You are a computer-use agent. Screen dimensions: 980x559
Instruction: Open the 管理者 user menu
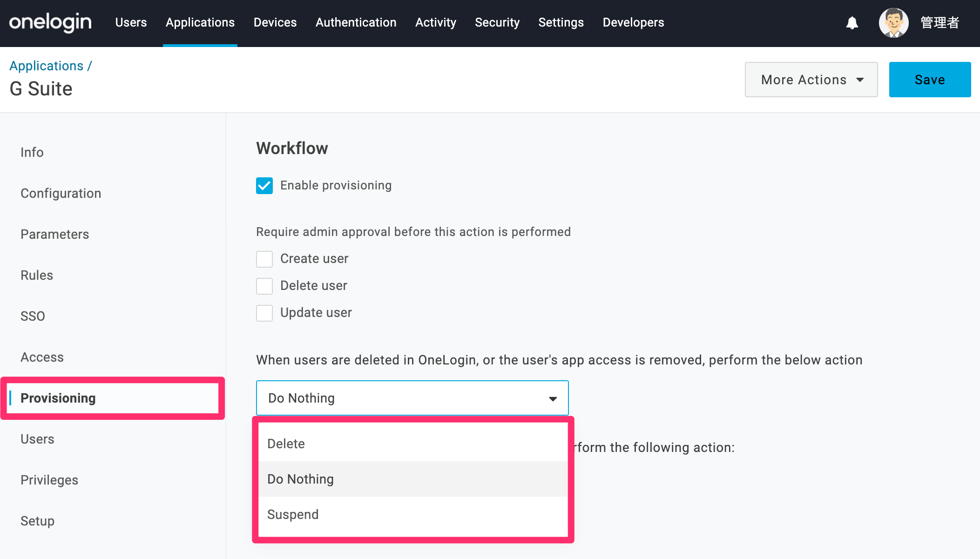(939, 22)
